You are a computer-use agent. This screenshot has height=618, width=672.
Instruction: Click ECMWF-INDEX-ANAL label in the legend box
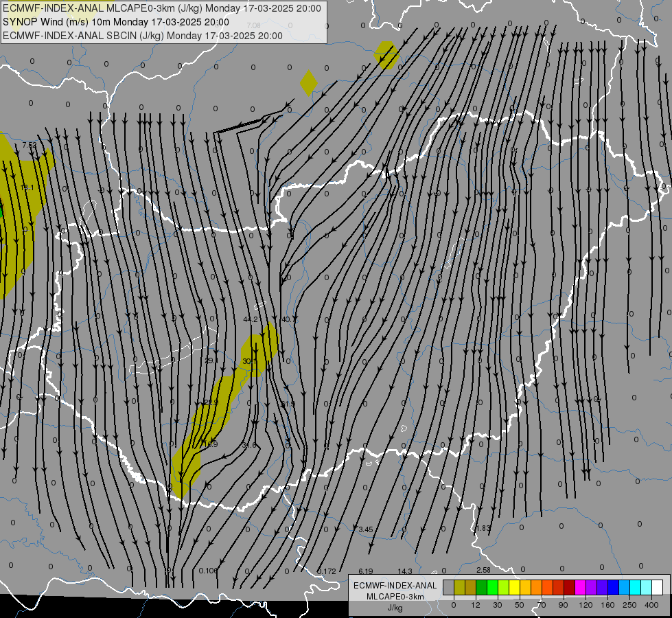coord(395,586)
